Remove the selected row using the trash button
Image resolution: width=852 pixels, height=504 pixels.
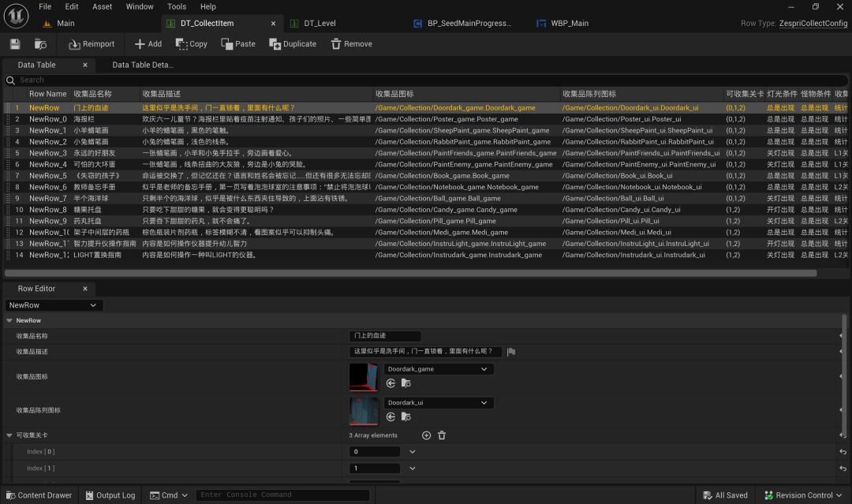(351, 44)
